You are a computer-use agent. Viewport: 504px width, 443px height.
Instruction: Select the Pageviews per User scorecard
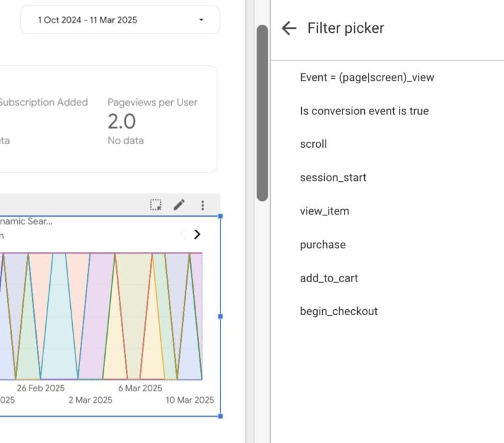point(152,121)
